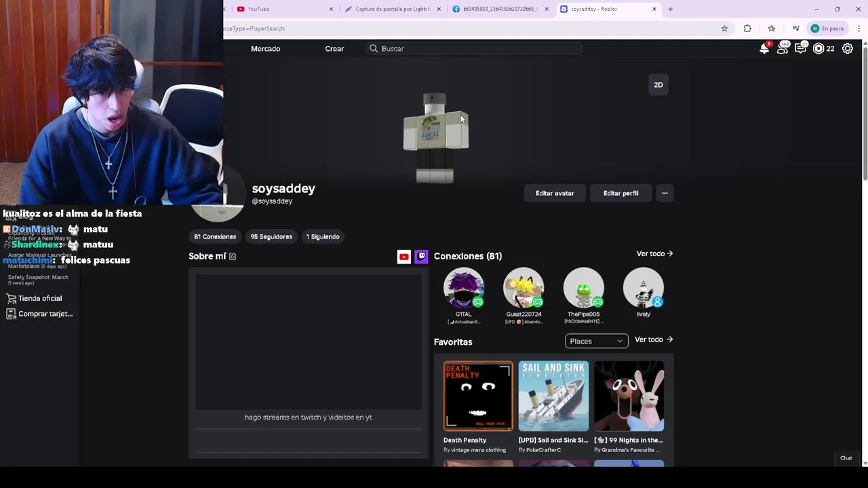This screenshot has height=488, width=868.
Task: Open the Comprar tarjeta link
Action: (45, 314)
